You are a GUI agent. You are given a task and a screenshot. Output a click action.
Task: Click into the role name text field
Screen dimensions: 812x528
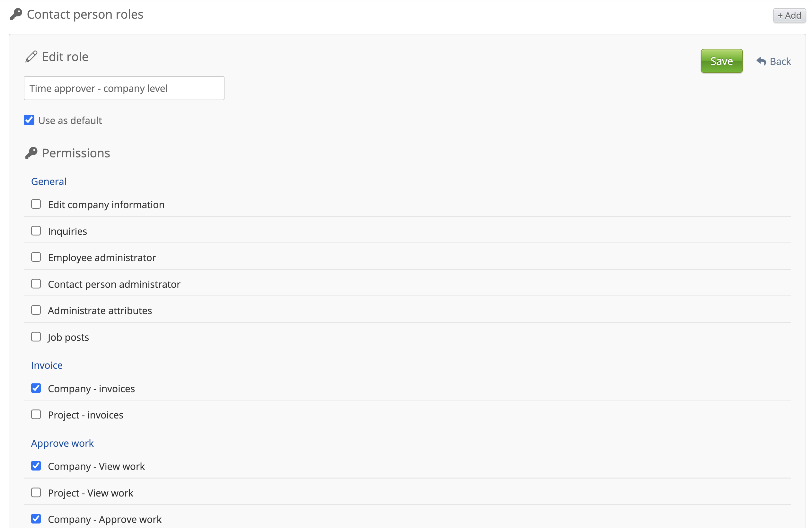tap(124, 88)
